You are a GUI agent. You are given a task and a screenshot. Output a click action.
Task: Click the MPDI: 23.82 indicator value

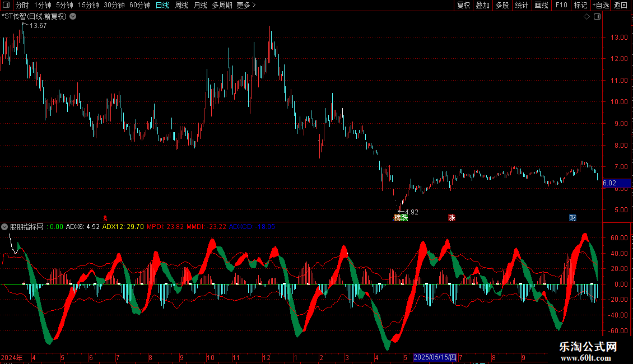point(165,227)
